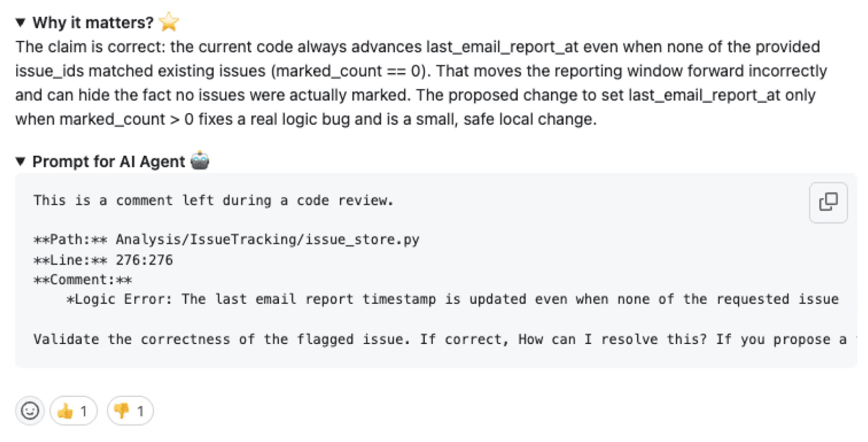This screenshot has height=442, width=868.
Task: Click the Prompt for AI Agent heading
Action: [108, 161]
